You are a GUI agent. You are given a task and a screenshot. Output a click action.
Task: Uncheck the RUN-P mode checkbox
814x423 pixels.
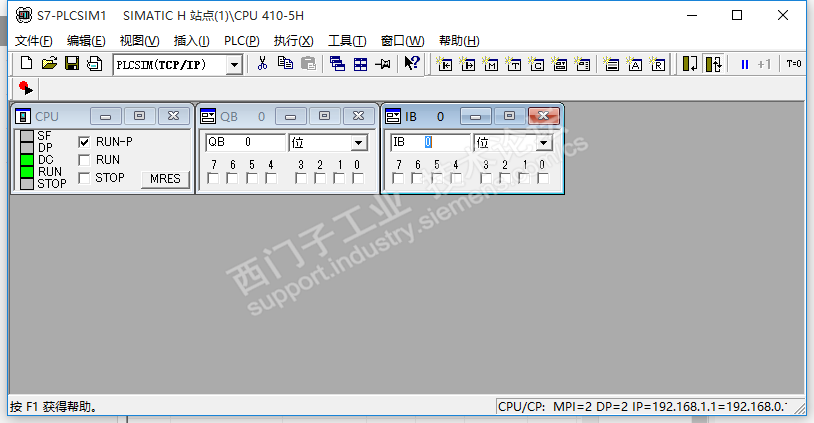point(84,142)
